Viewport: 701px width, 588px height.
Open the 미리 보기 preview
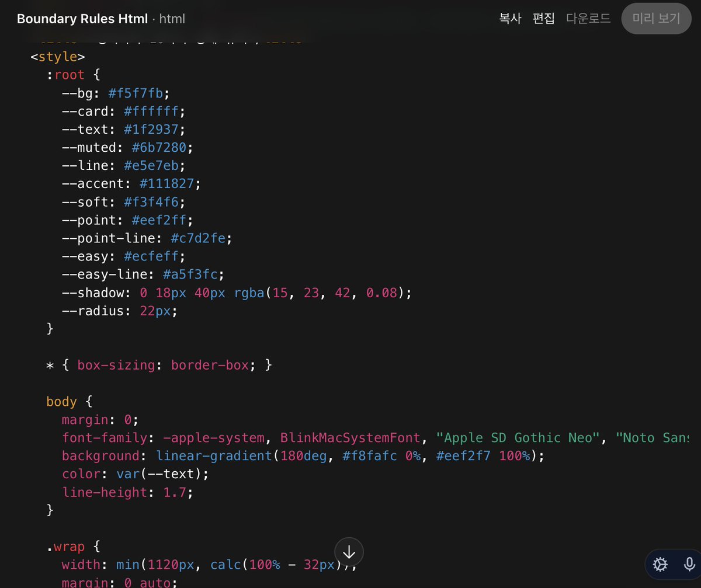pyautogui.click(x=657, y=18)
